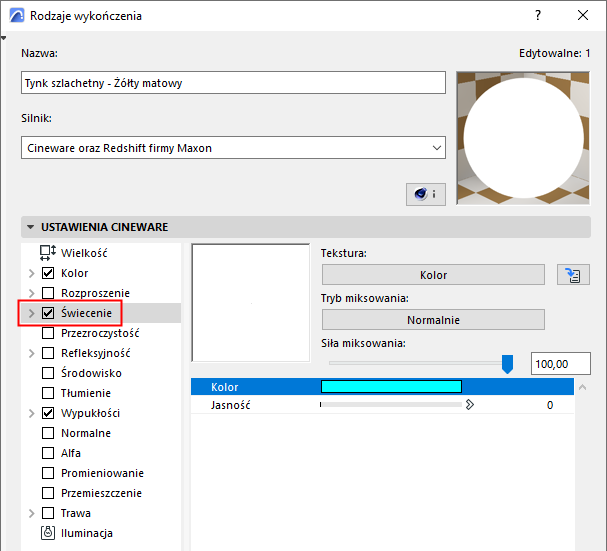
Task: Enable the Przezroczystość checkbox
Action: (x=48, y=333)
